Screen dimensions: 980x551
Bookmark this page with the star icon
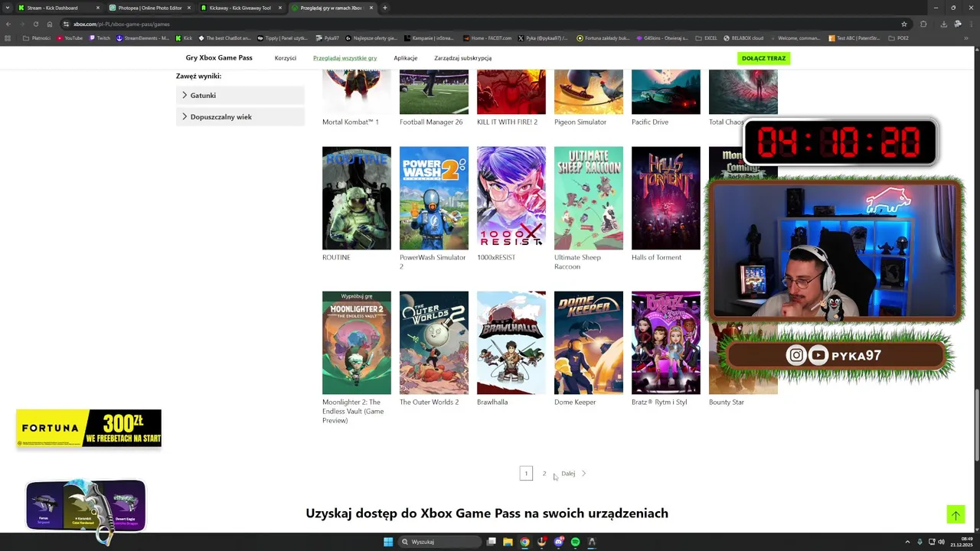tap(904, 24)
